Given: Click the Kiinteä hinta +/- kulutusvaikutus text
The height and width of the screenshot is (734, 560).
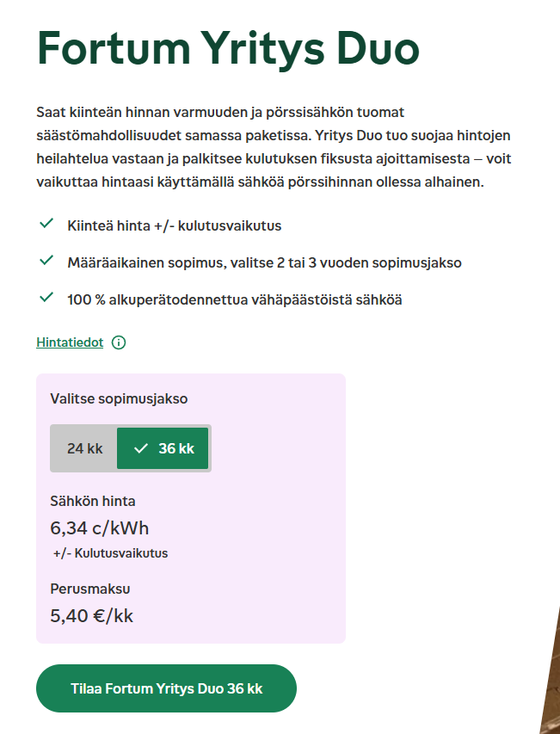Looking at the screenshot, I should [174, 225].
